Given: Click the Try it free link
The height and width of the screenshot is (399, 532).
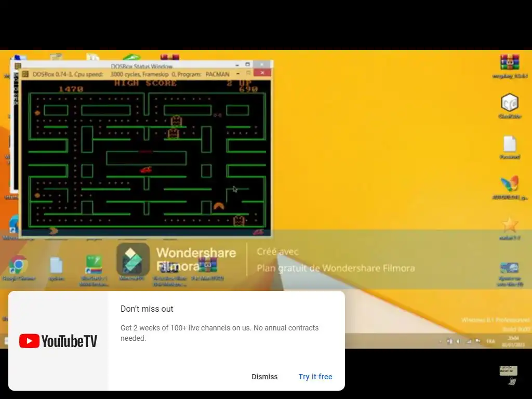Looking at the screenshot, I should pyautogui.click(x=315, y=377).
